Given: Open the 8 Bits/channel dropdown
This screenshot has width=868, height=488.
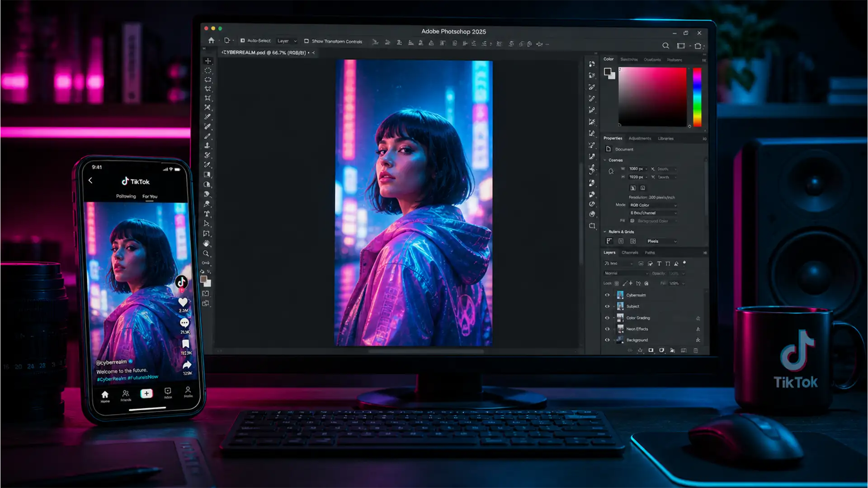Looking at the screenshot, I should click(x=653, y=213).
